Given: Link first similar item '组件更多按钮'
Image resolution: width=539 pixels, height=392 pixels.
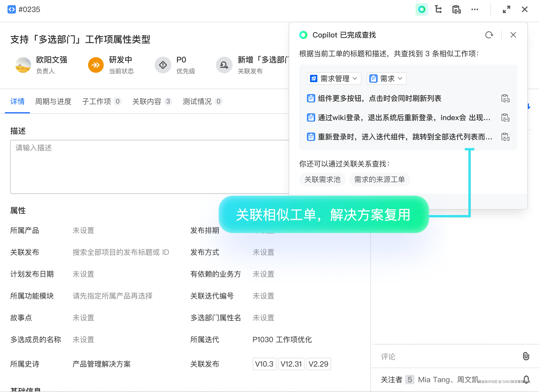Looking at the screenshot, I should [x=505, y=98].
